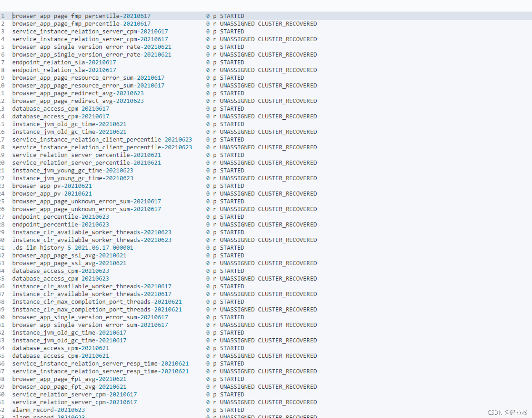Select browser_app_page_fmp_percentile-20210617 on the p STARTED row
The image size is (532, 418).
click(81, 16)
